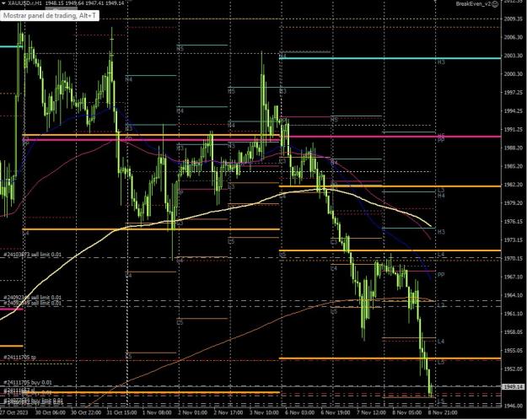Click the 6 Nov 03:00 time axis label
This screenshot has width=527, height=420.
300,412
